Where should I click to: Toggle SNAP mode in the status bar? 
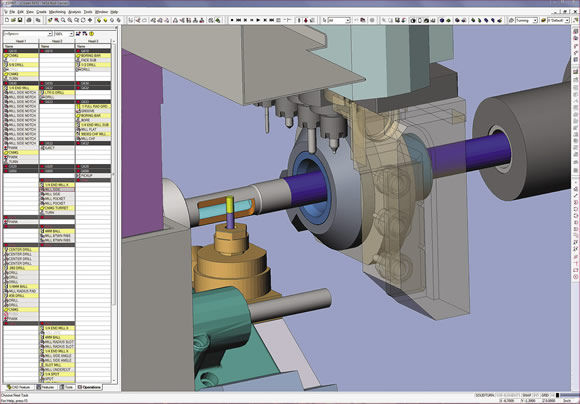point(527,395)
